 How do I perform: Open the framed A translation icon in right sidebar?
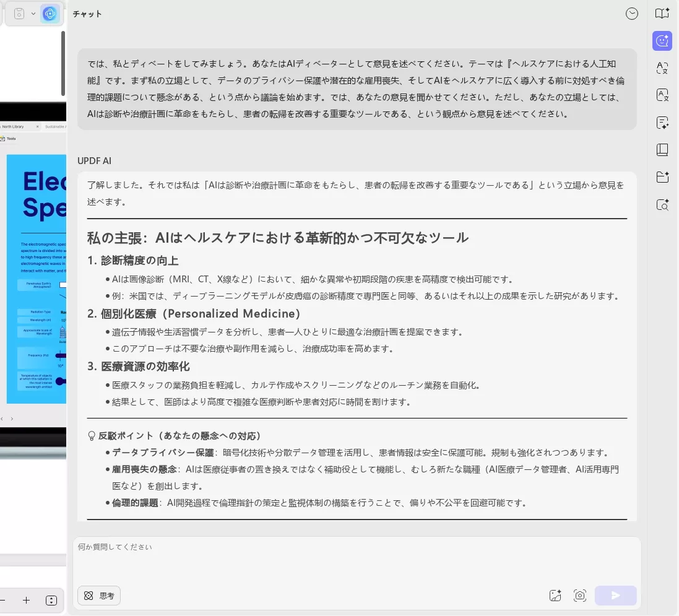(x=662, y=95)
